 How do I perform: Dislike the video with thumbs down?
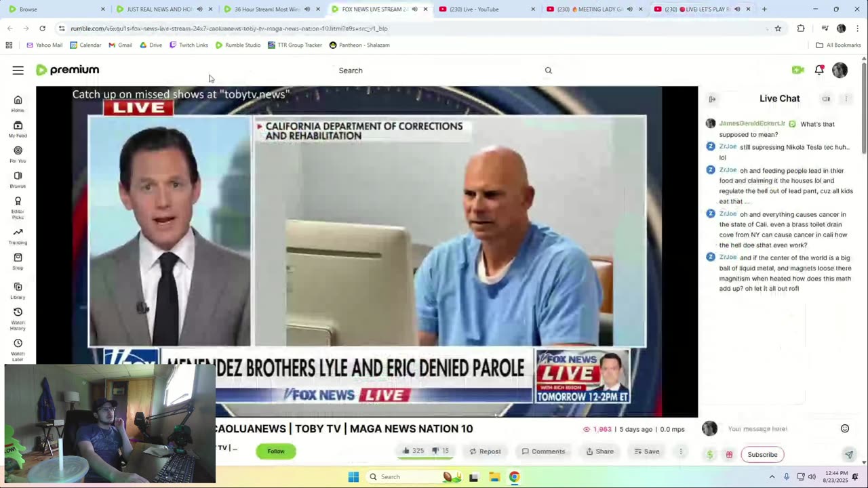click(441, 451)
